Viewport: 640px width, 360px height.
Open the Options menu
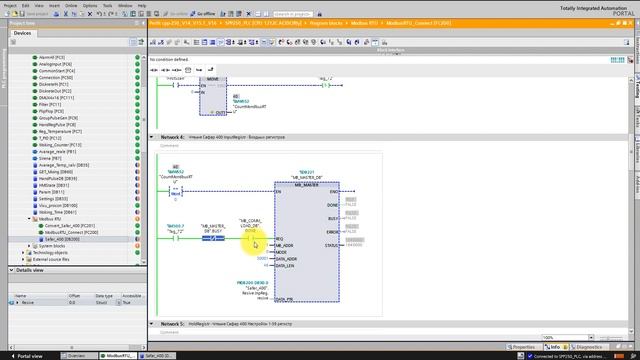(x=90, y=6)
